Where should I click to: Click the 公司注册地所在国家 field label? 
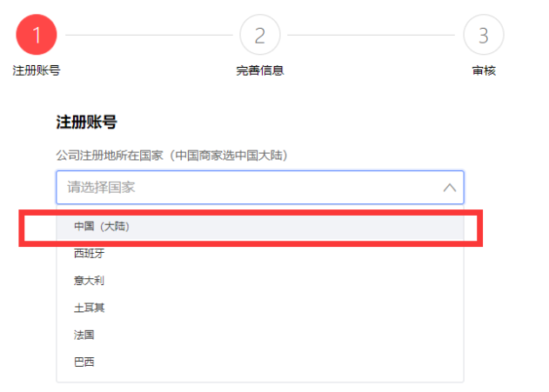[110, 156]
